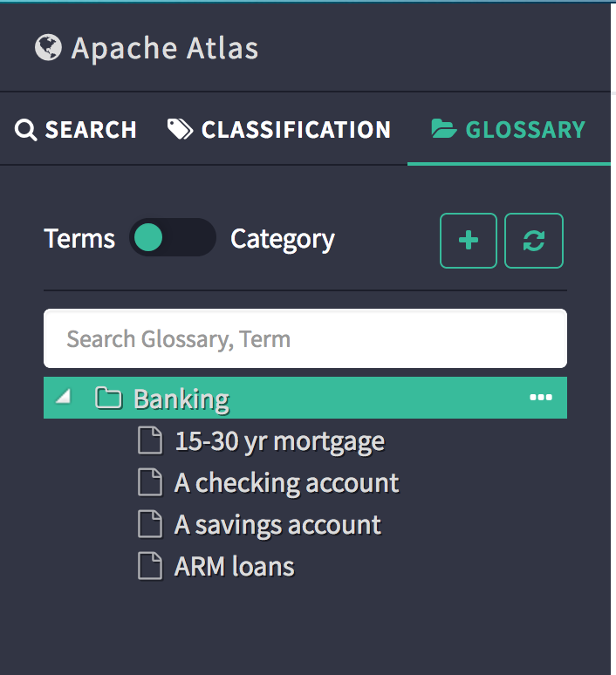Toggle the Terms/Category switch

[x=172, y=238]
